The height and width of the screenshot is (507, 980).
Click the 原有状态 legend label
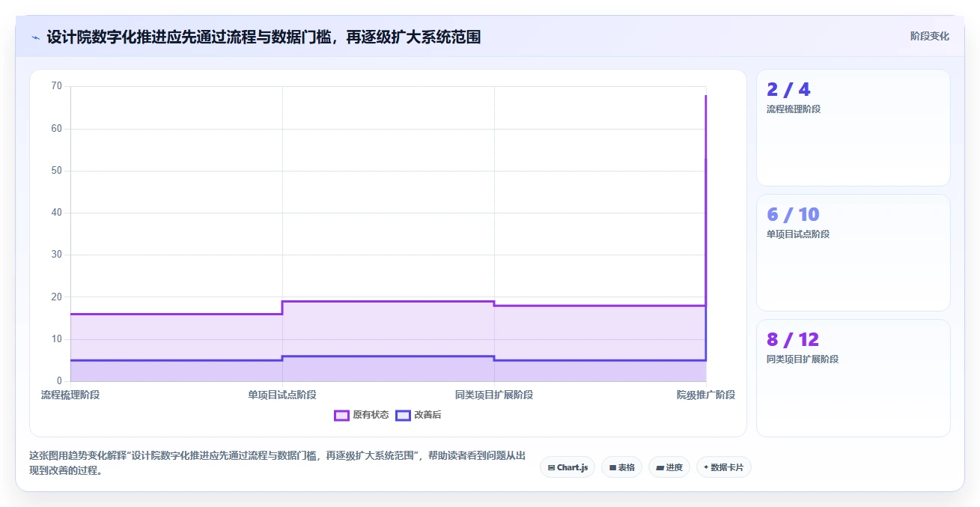[x=371, y=416]
